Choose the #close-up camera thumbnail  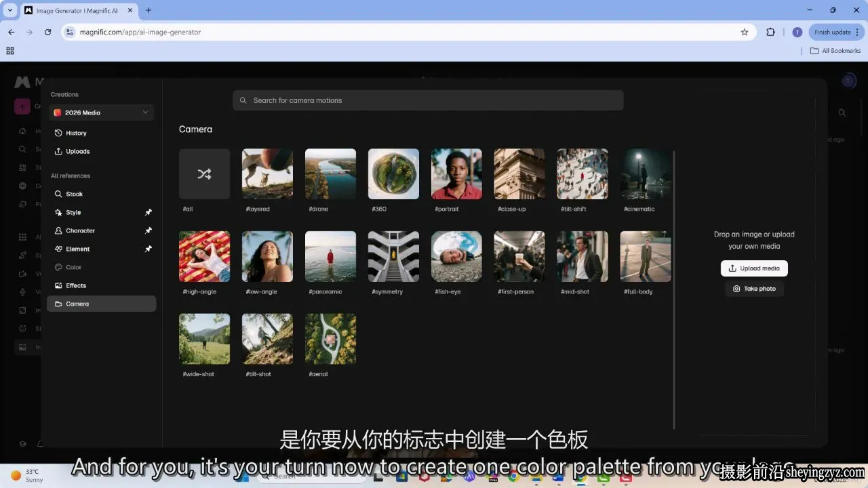tap(519, 174)
